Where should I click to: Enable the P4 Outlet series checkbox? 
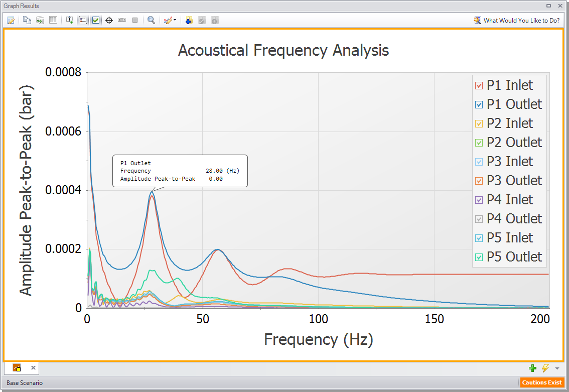click(479, 219)
